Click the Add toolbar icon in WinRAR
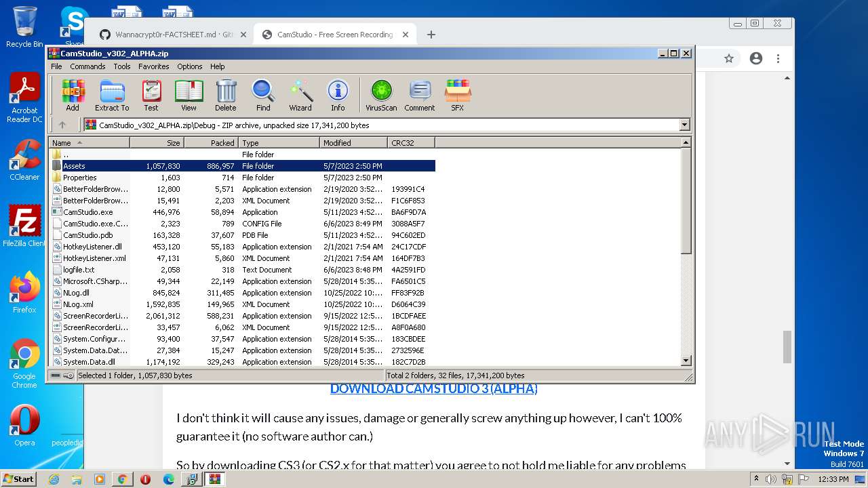The image size is (868, 488). tap(73, 95)
